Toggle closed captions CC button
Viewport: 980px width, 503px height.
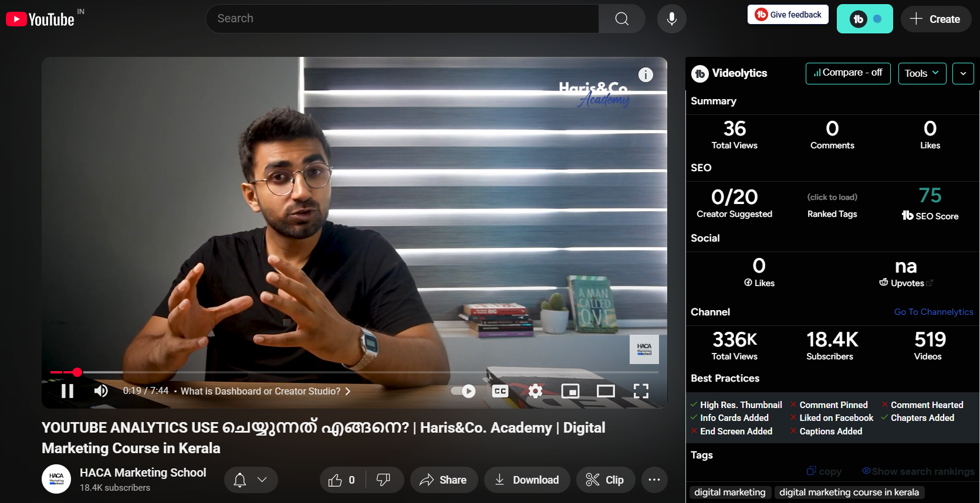tap(500, 391)
